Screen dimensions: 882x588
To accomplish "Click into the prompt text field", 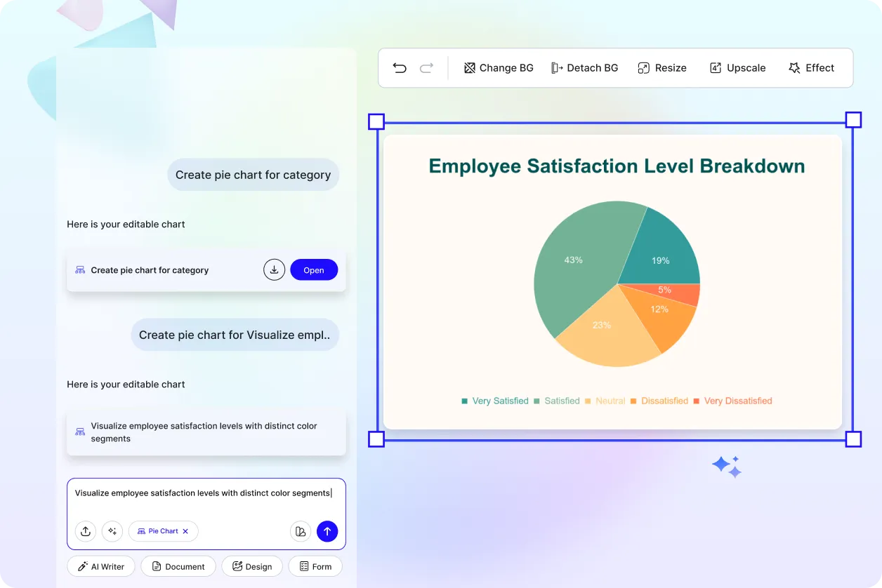I will [206, 493].
